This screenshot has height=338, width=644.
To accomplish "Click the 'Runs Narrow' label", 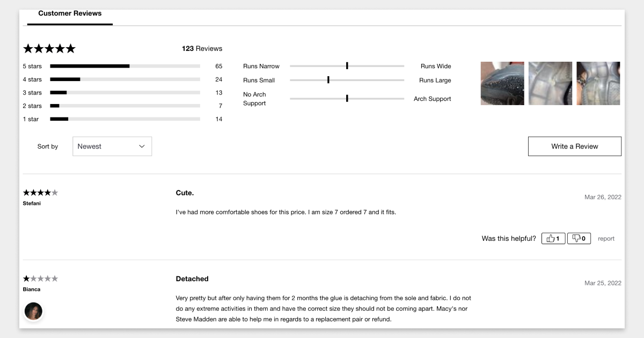I will (261, 67).
